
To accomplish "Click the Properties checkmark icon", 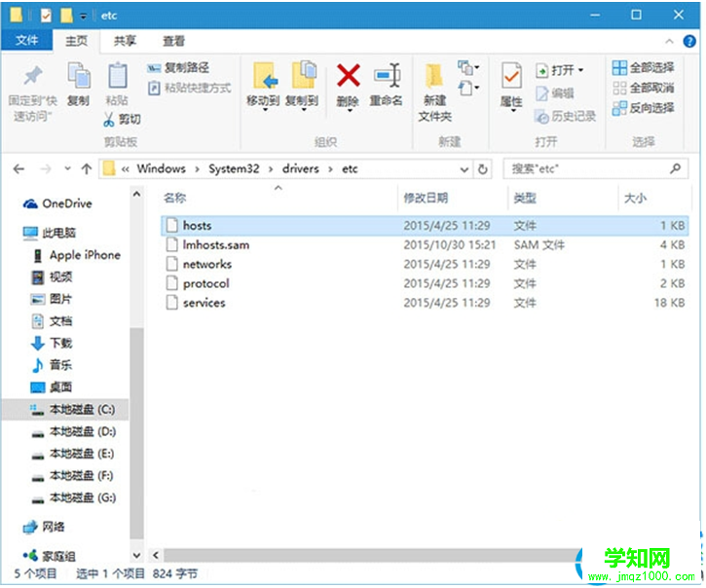I will tap(511, 76).
